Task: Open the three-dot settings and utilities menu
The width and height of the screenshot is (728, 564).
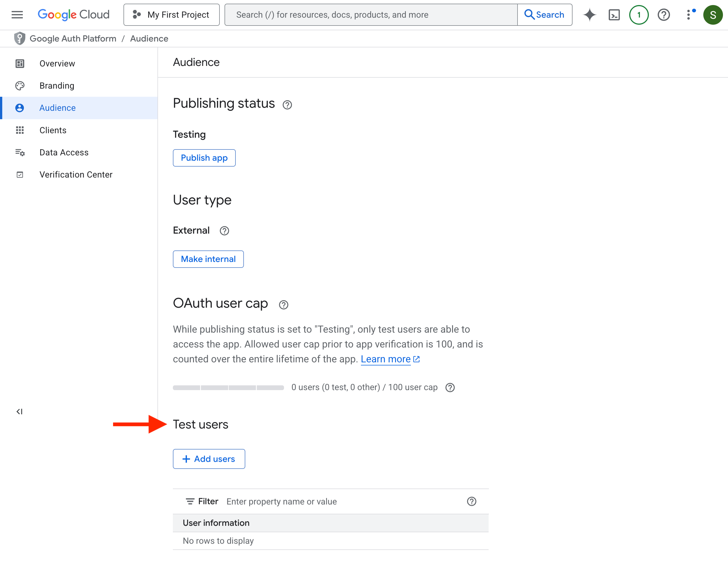Action: tap(689, 15)
